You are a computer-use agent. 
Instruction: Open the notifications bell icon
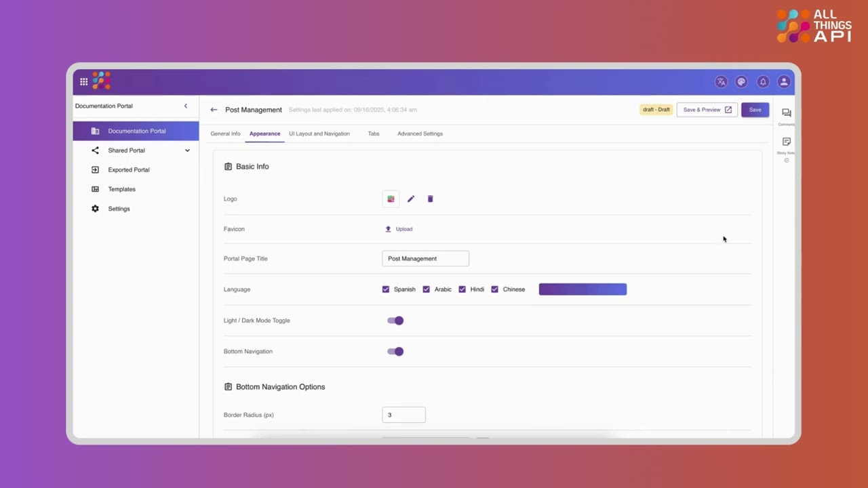763,82
